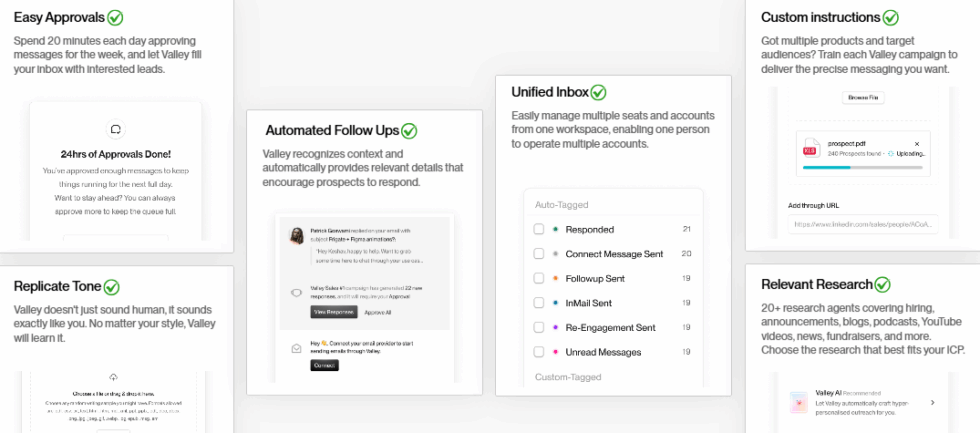Click the Approve All link
980x433 pixels.
tap(377, 312)
